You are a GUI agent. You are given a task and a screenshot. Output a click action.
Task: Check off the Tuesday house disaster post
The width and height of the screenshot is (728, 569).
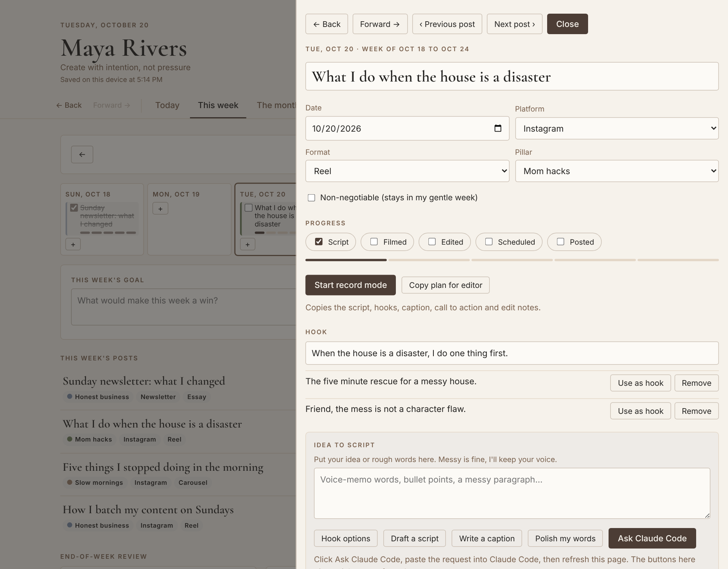tap(248, 208)
